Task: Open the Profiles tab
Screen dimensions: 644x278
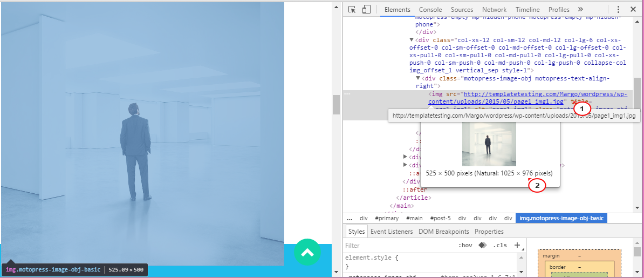Action: [559, 10]
